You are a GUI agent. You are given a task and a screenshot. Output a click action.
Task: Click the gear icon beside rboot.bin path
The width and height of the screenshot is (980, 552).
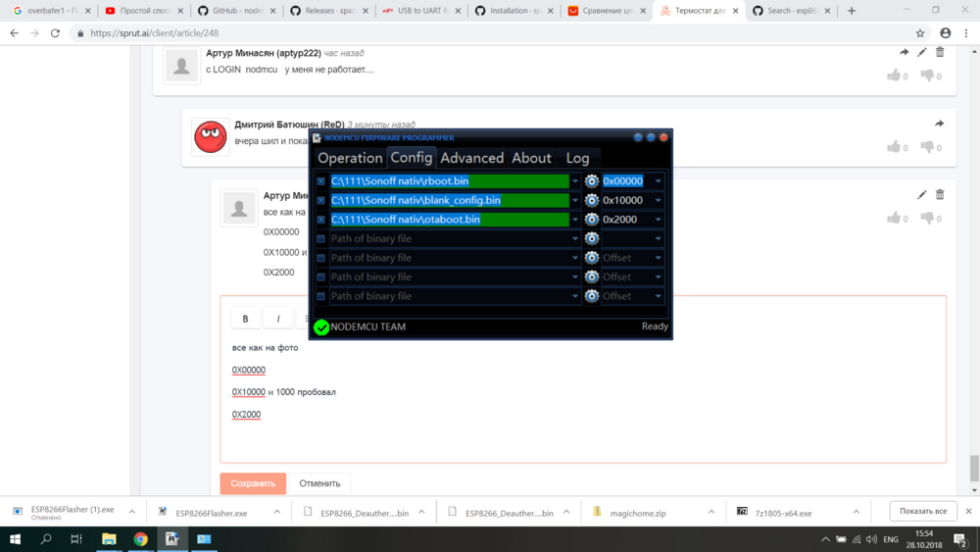coord(591,181)
